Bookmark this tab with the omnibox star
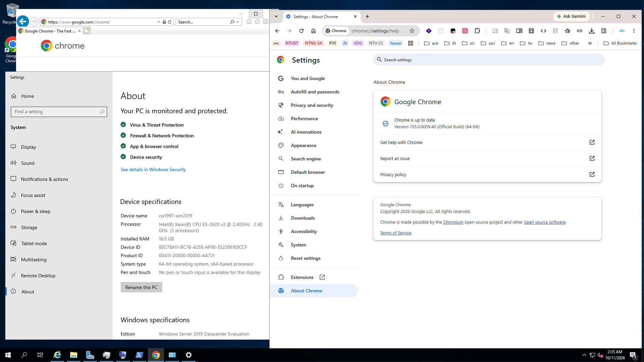This screenshot has width=644, height=362. point(412,31)
